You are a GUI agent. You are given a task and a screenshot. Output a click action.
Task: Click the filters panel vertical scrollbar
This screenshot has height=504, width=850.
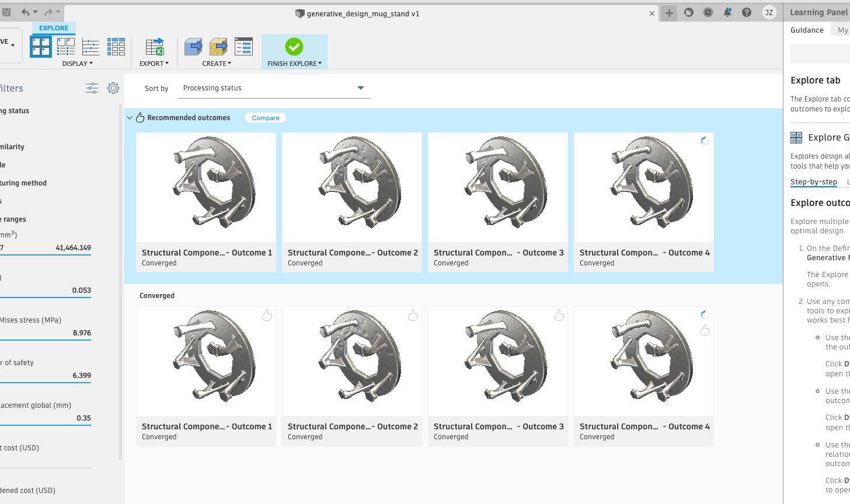click(x=121, y=282)
